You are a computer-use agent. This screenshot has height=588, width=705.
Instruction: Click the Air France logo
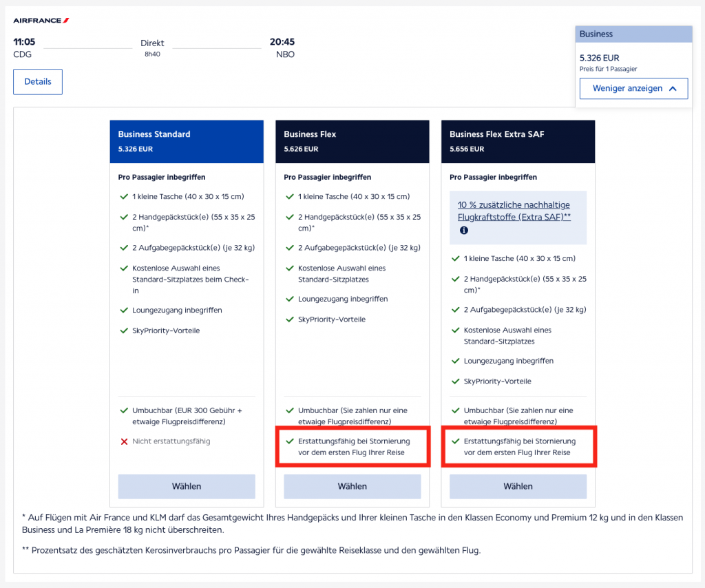point(41,20)
